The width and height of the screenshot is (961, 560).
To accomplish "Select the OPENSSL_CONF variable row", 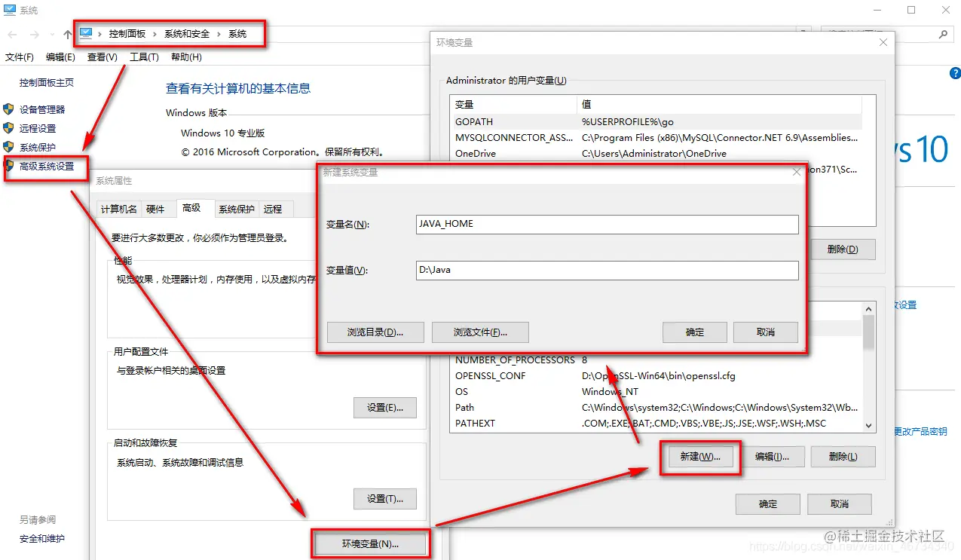I will tap(656, 375).
